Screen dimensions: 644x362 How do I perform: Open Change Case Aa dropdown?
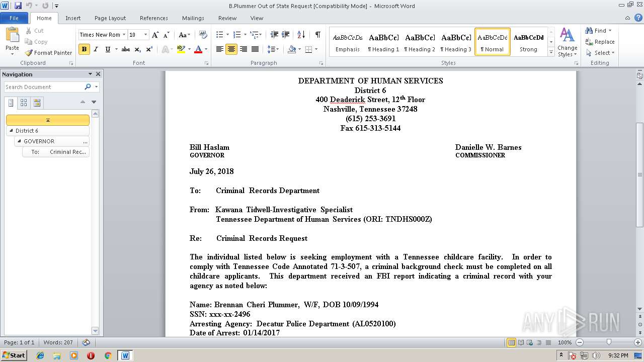[184, 35]
